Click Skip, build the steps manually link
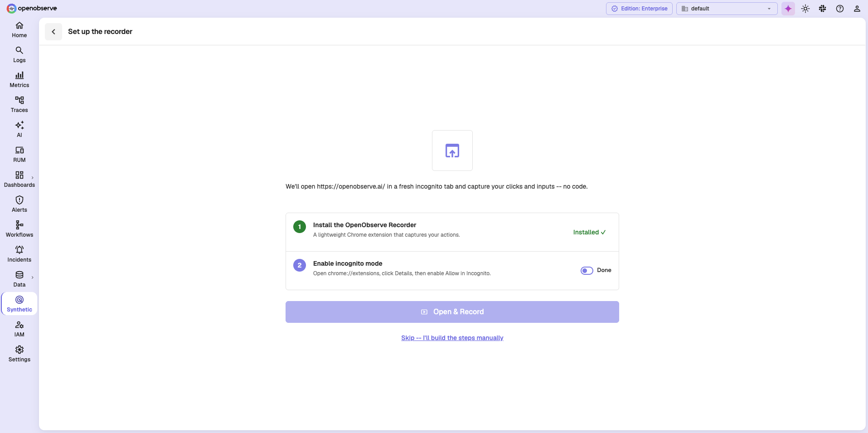868x433 pixels. (x=452, y=338)
